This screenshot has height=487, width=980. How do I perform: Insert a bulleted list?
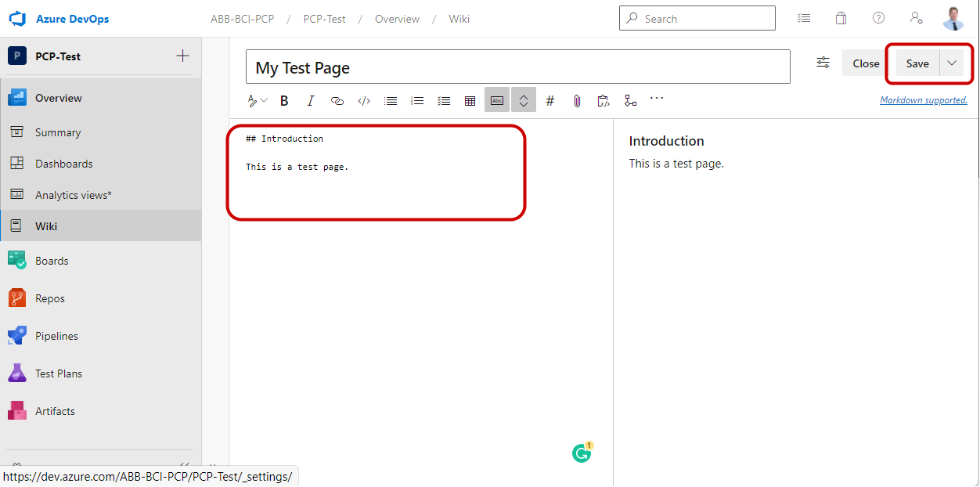point(391,100)
